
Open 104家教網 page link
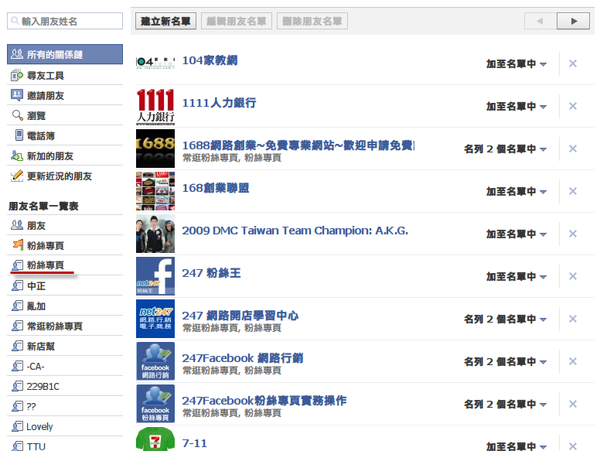(x=210, y=60)
